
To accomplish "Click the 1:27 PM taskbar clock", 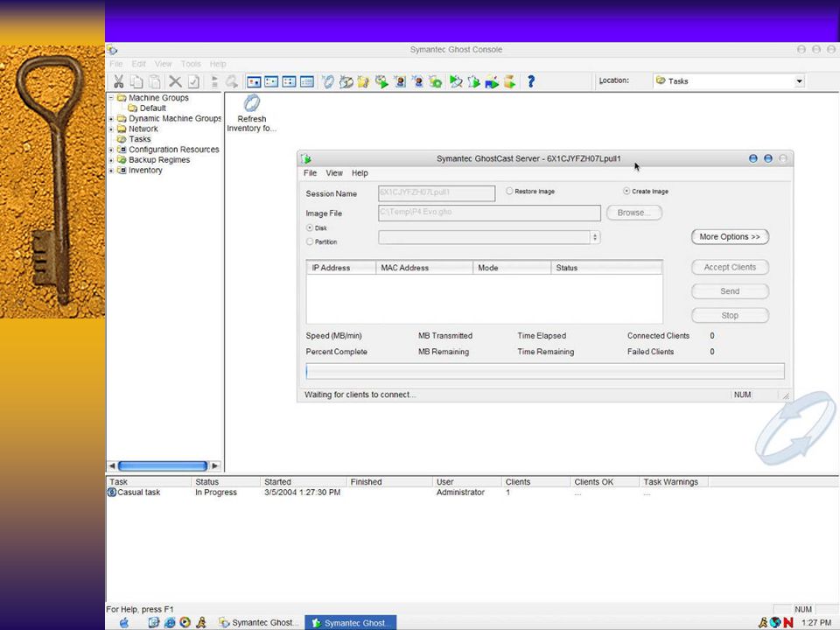I will point(816,622).
